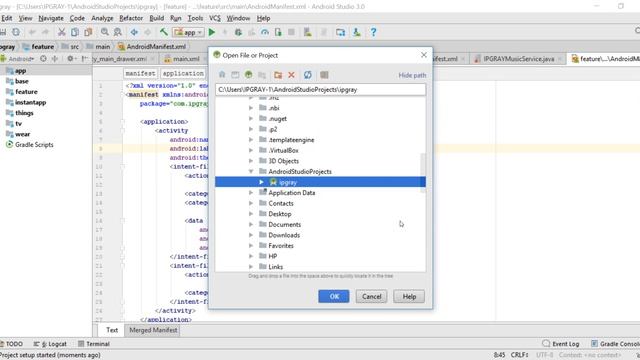Screen dimensions: 640x360
Task: Click the Project directory icon in dialog
Action: click(x=249, y=75)
